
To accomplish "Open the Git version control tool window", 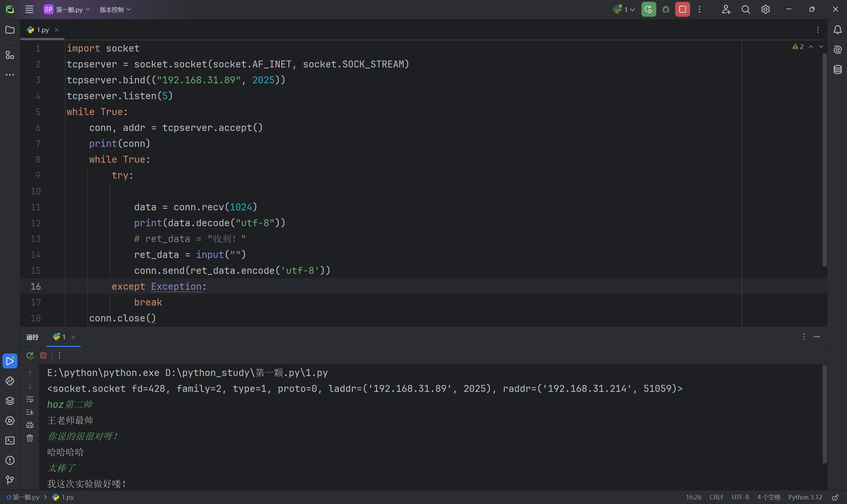I will click(10, 480).
